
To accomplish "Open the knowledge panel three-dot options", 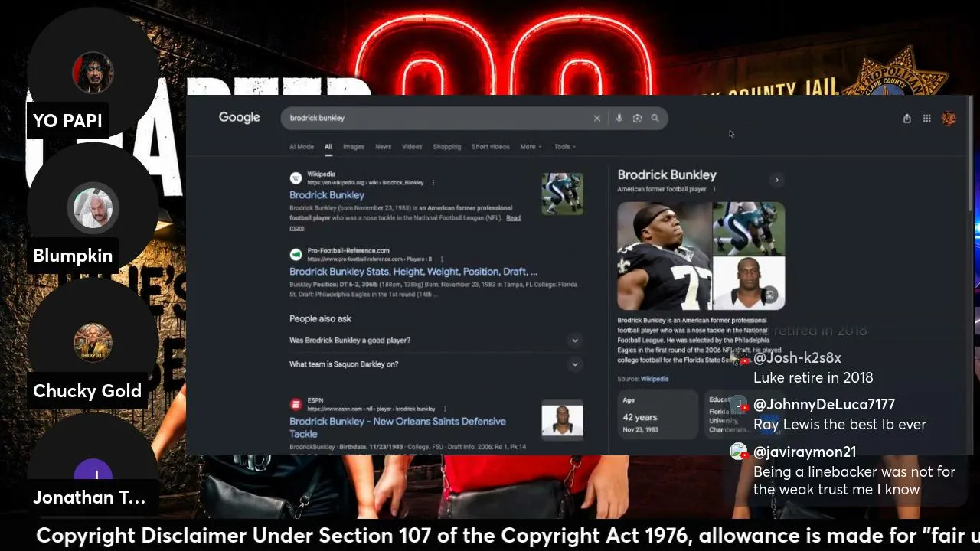I will pos(714,189).
